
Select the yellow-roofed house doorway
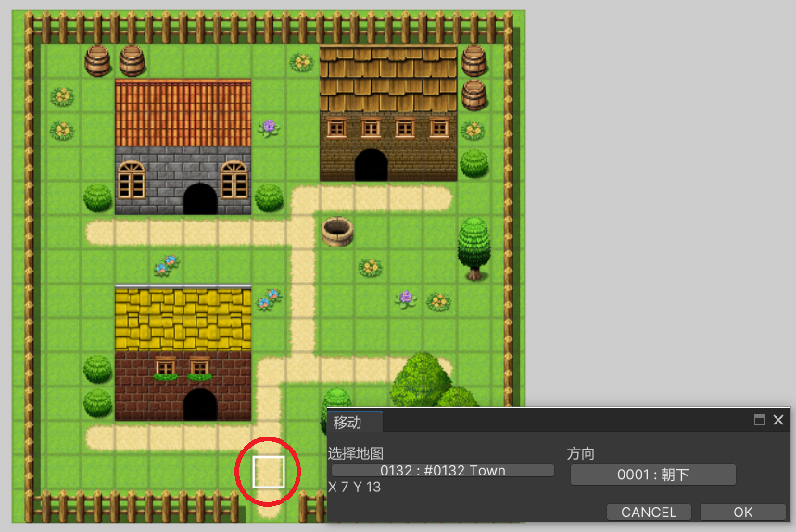pyautogui.click(x=200, y=404)
